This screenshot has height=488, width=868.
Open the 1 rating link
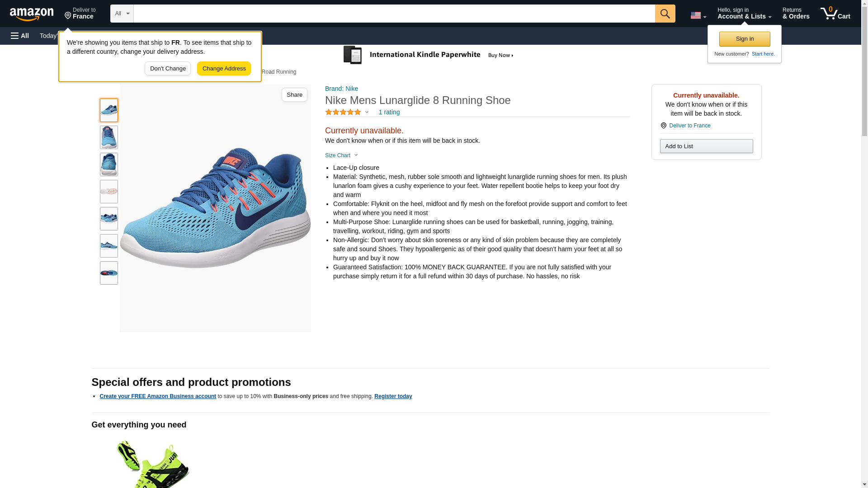[x=389, y=112]
